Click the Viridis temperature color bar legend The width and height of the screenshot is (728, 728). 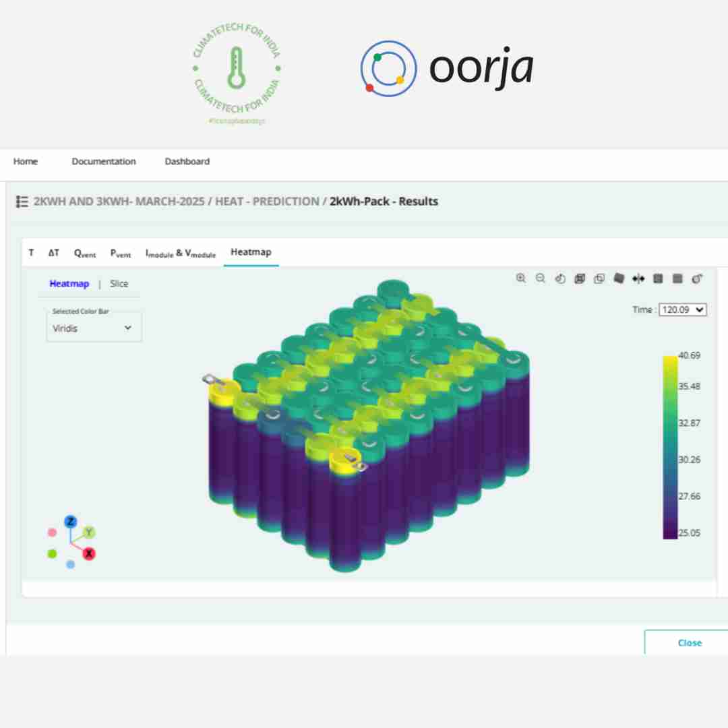pyautogui.click(x=670, y=447)
